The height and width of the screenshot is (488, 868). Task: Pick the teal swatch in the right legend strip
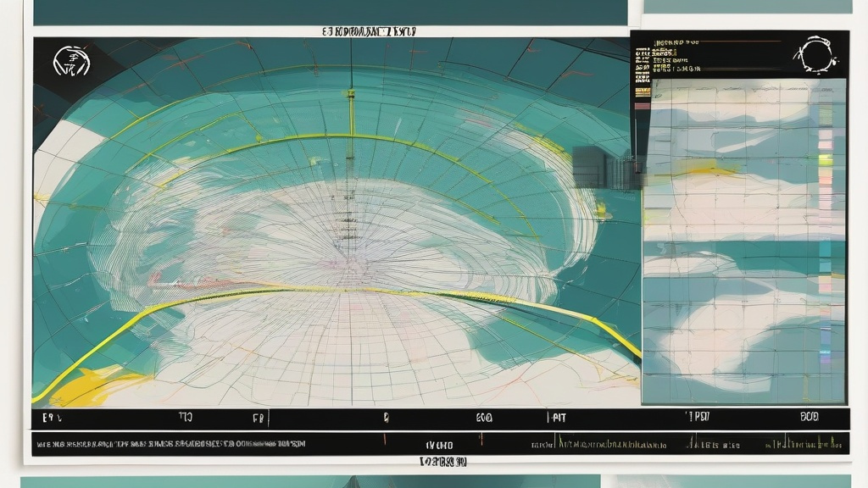[x=825, y=266]
